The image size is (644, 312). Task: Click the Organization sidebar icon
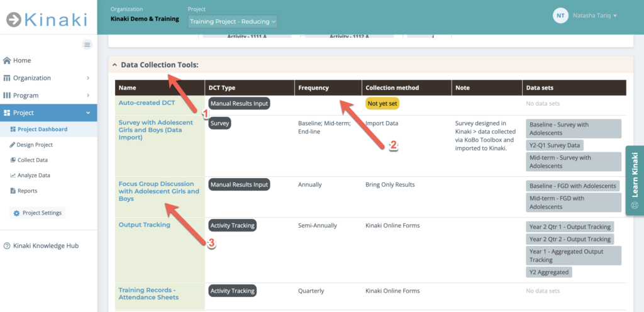[6, 78]
